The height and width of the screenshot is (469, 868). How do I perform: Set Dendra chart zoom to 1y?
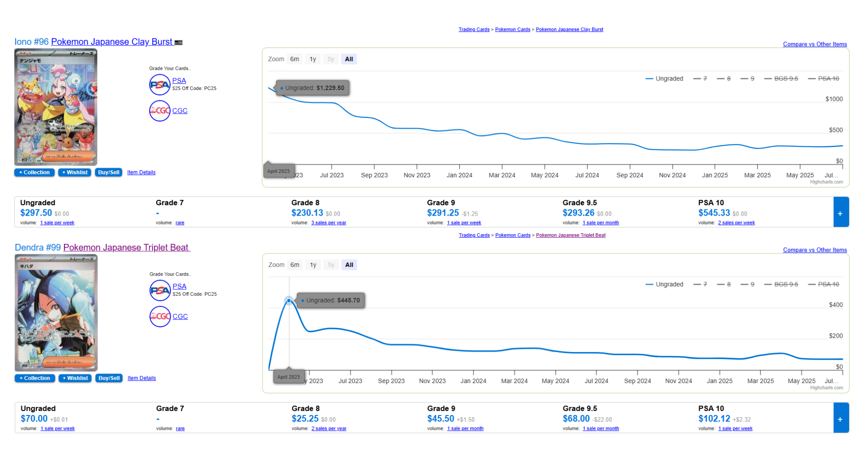click(313, 265)
